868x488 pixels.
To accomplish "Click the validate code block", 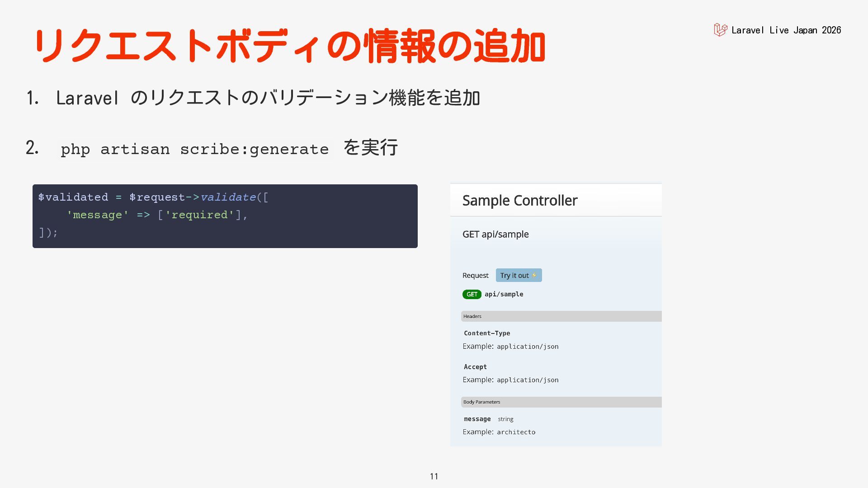I will [225, 216].
